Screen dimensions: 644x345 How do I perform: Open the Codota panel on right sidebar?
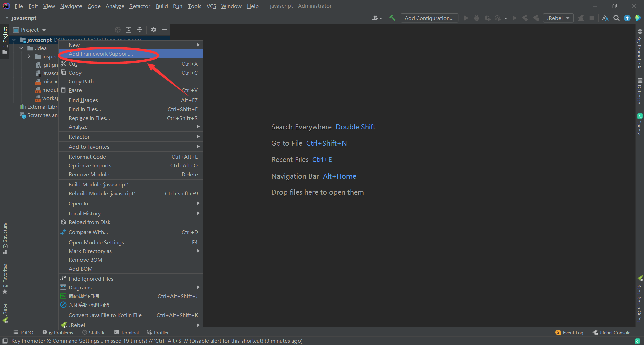[640, 122]
